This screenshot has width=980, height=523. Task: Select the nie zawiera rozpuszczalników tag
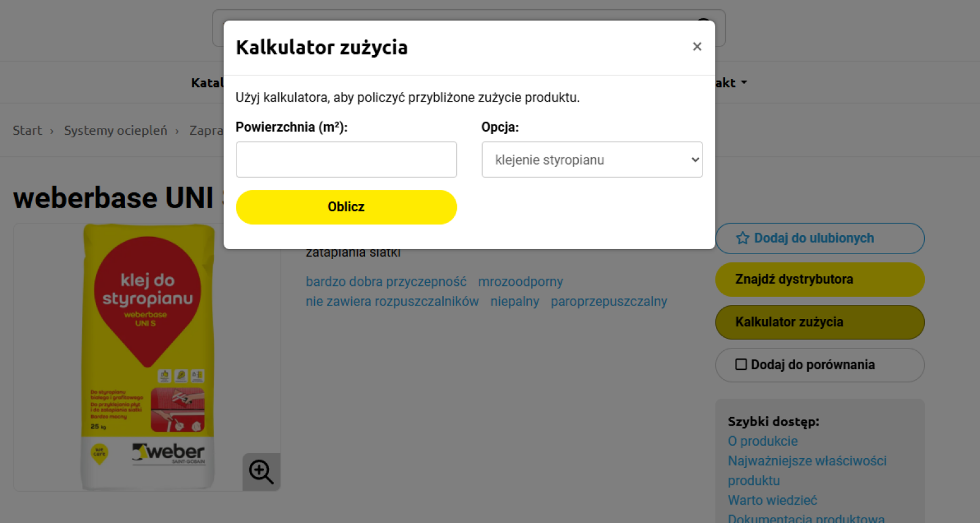click(x=392, y=301)
